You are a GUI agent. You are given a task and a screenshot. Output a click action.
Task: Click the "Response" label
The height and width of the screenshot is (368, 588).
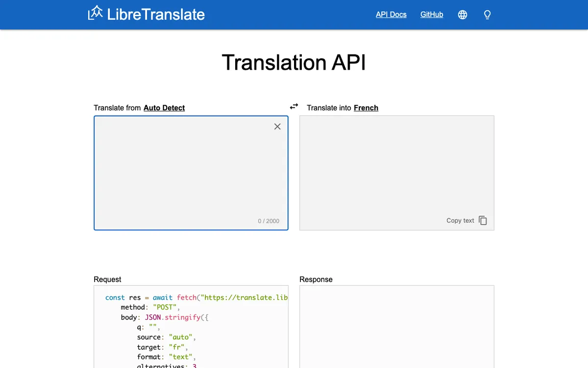[x=316, y=280]
